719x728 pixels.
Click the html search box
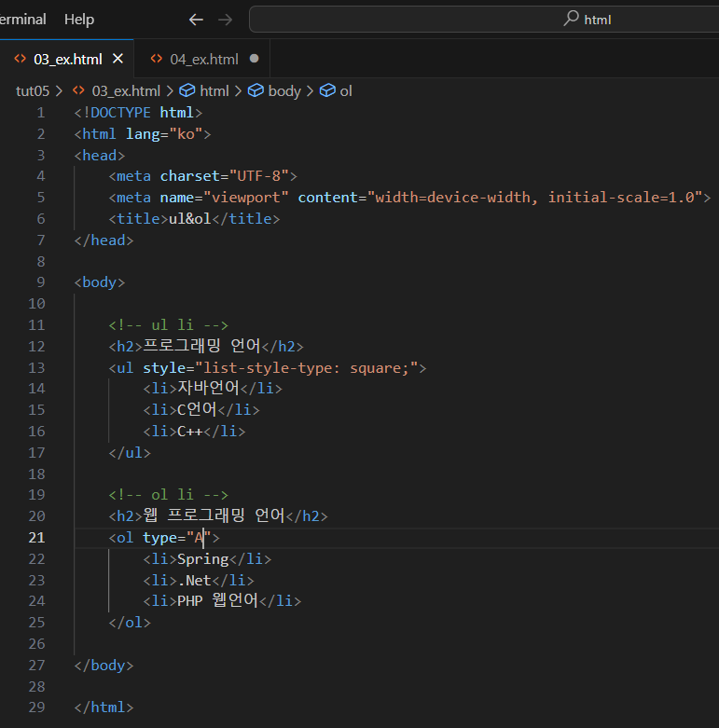[484, 20]
